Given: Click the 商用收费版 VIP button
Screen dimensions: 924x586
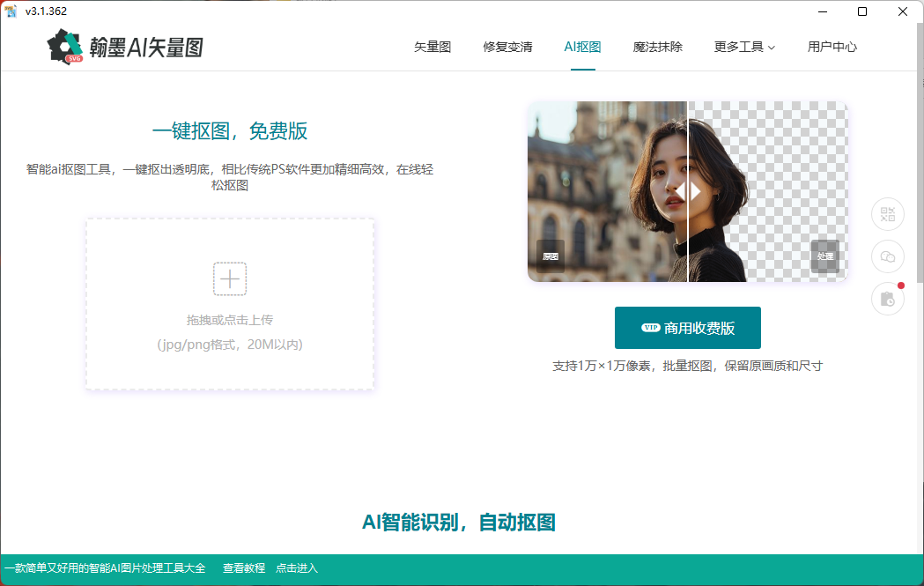Looking at the screenshot, I should (687, 328).
